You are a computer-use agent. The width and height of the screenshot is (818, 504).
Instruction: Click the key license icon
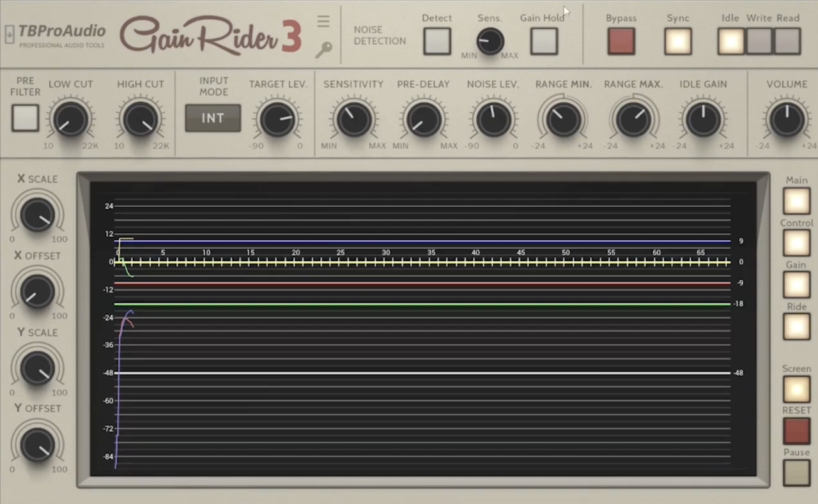[x=323, y=49]
